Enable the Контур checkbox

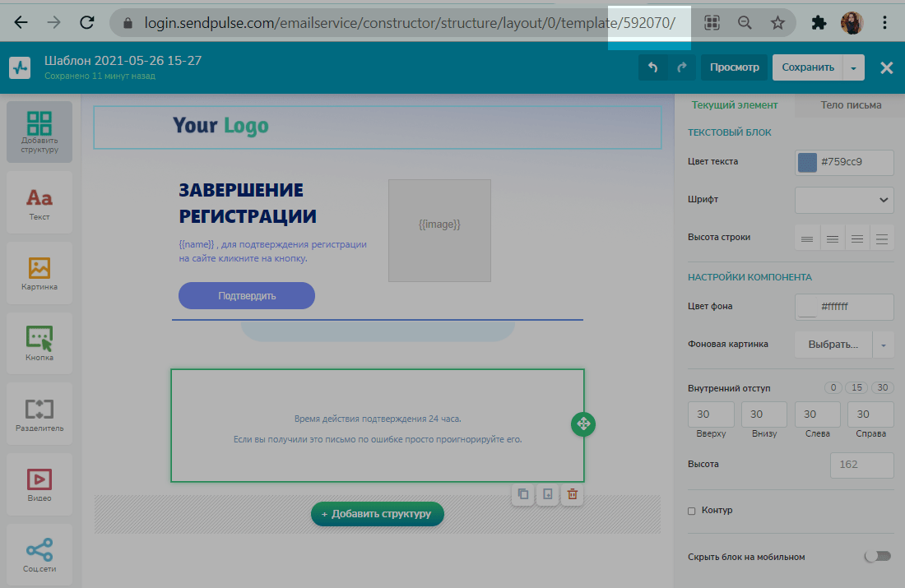pos(692,511)
